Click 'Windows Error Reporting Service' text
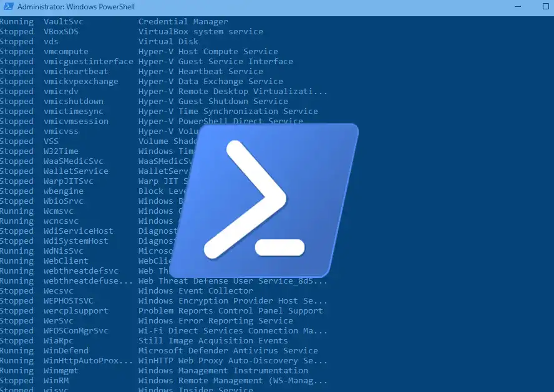The image size is (554, 392). [215, 321]
